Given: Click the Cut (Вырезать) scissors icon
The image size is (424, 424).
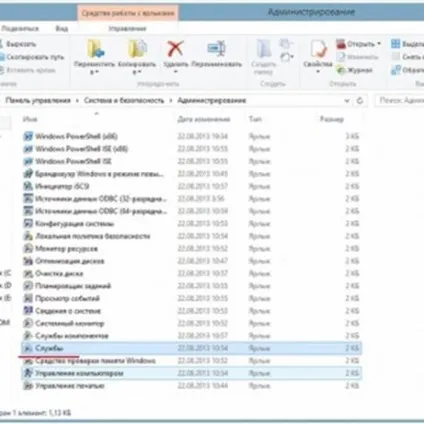Looking at the screenshot, I should 1,44.
